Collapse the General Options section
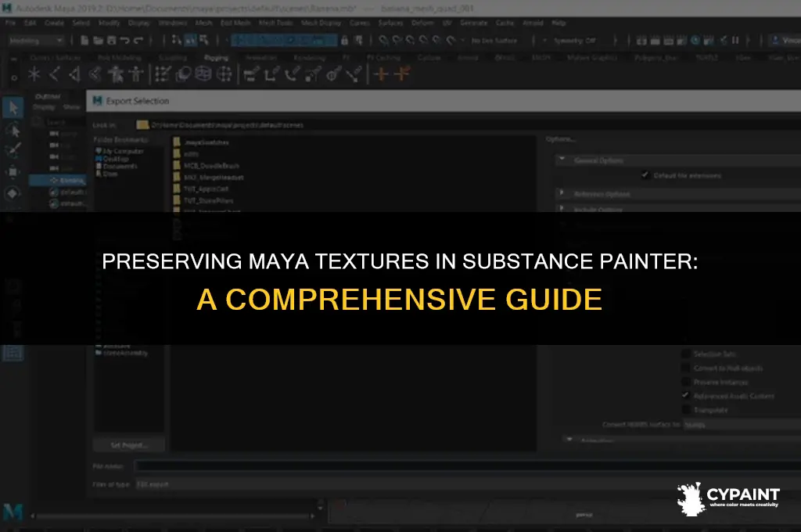801x532 pixels. click(562, 160)
